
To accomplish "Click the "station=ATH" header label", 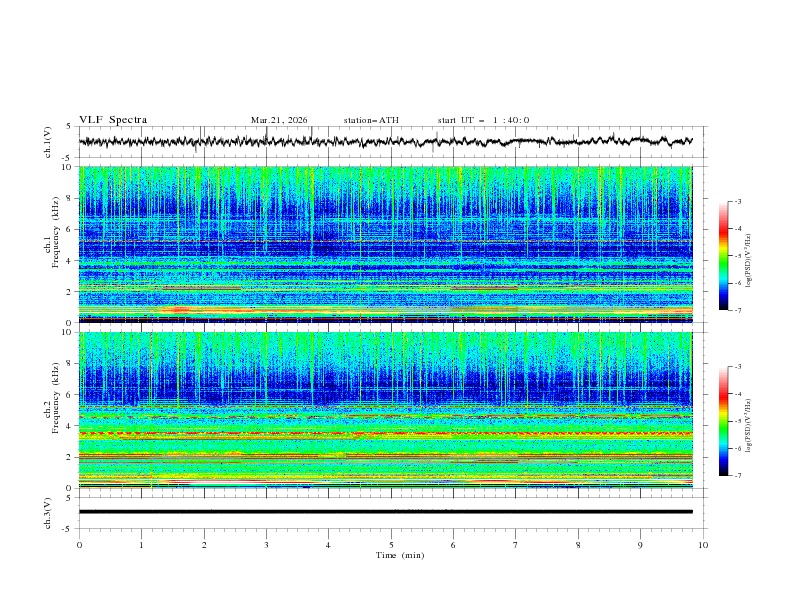I will tap(371, 120).
